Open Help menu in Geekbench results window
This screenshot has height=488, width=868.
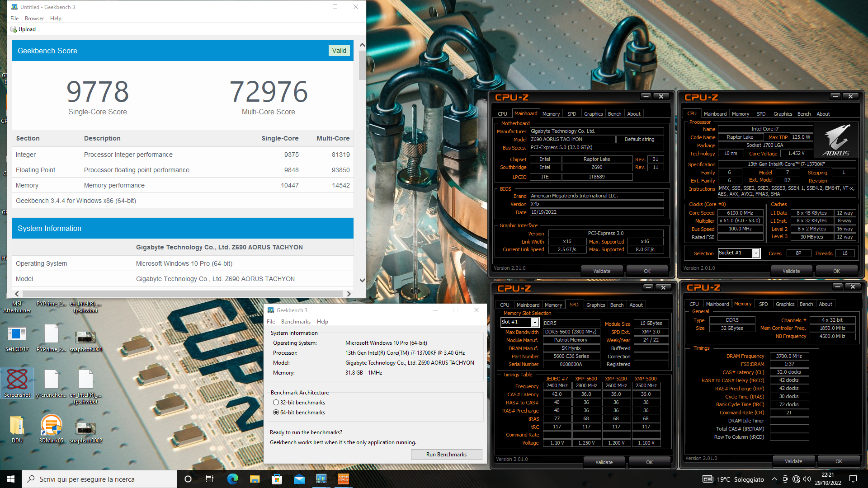56,19
